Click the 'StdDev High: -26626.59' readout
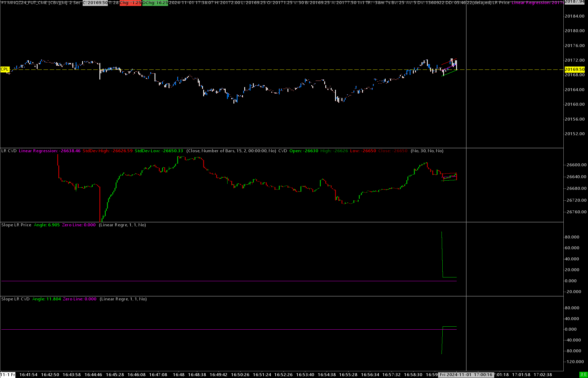 [108, 151]
